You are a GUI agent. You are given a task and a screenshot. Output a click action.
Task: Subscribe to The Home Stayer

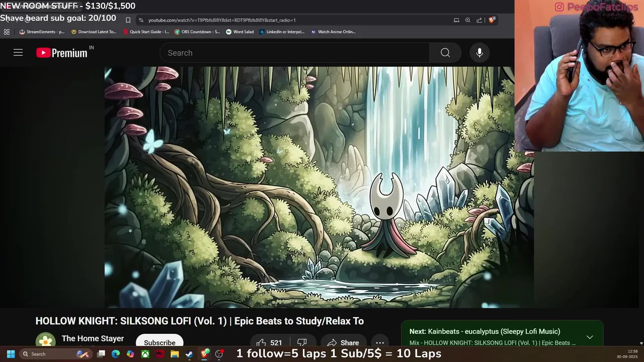click(159, 342)
